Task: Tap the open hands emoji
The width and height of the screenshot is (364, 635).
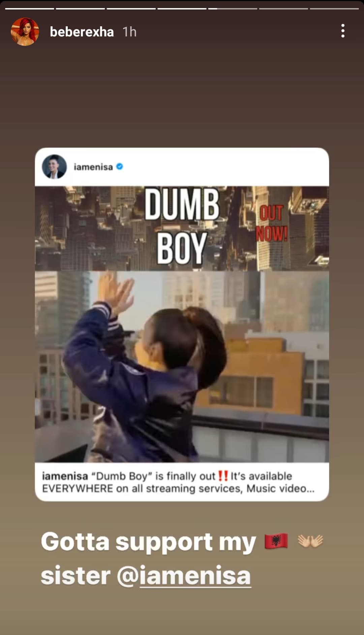Action: click(x=310, y=541)
